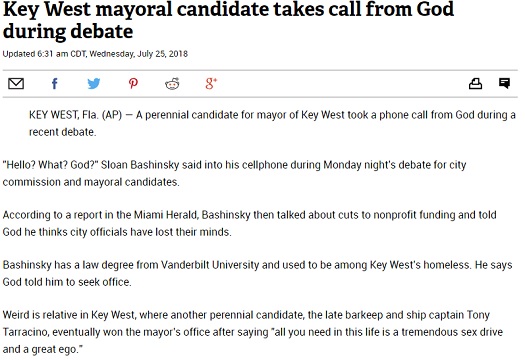Click the updated date 'Wednesday, July 25, 2018'
Screen dimensions: 525x360
pyautogui.click(x=139, y=54)
